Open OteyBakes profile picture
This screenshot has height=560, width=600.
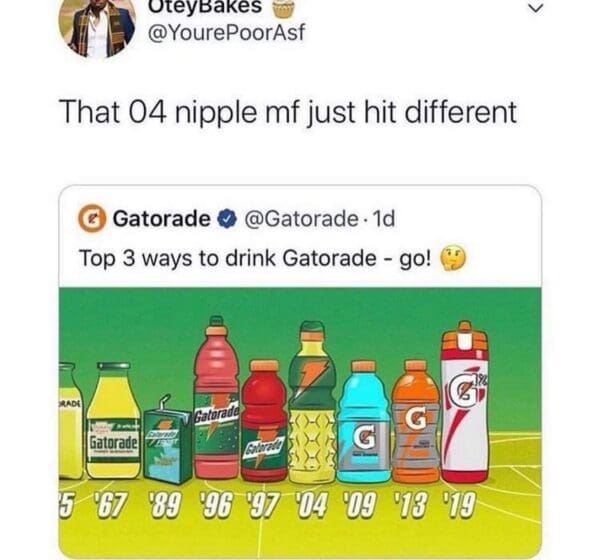click(x=98, y=27)
